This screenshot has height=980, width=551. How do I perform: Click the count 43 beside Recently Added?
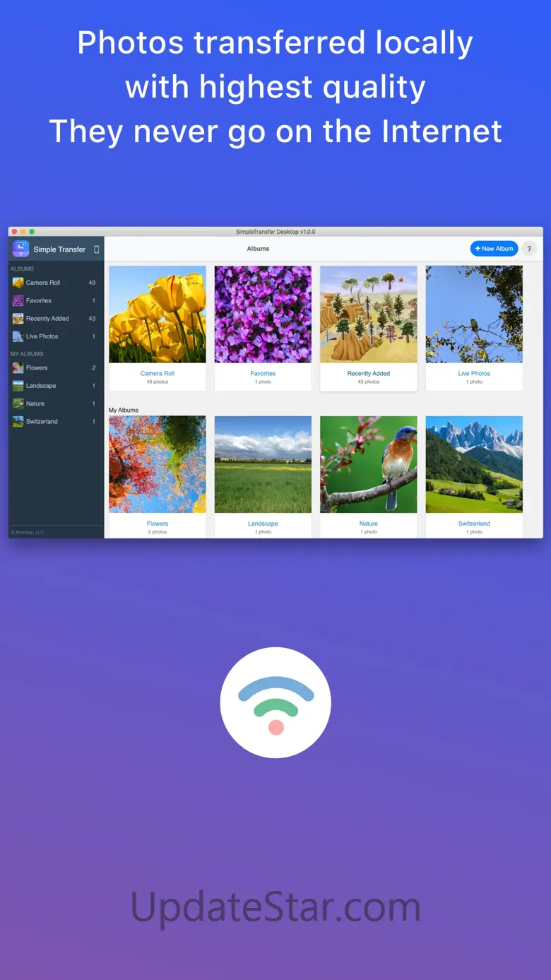coord(92,319)
